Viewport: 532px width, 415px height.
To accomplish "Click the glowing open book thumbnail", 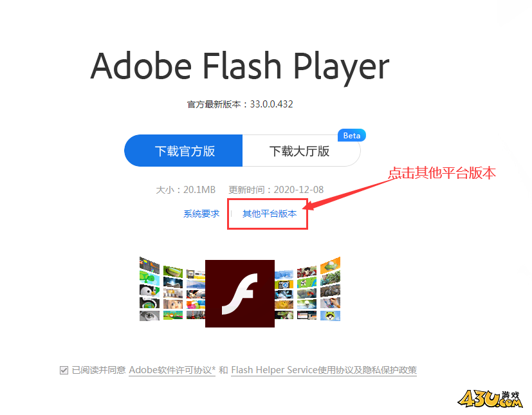I will pyautogui.click(x=173, y=282).
